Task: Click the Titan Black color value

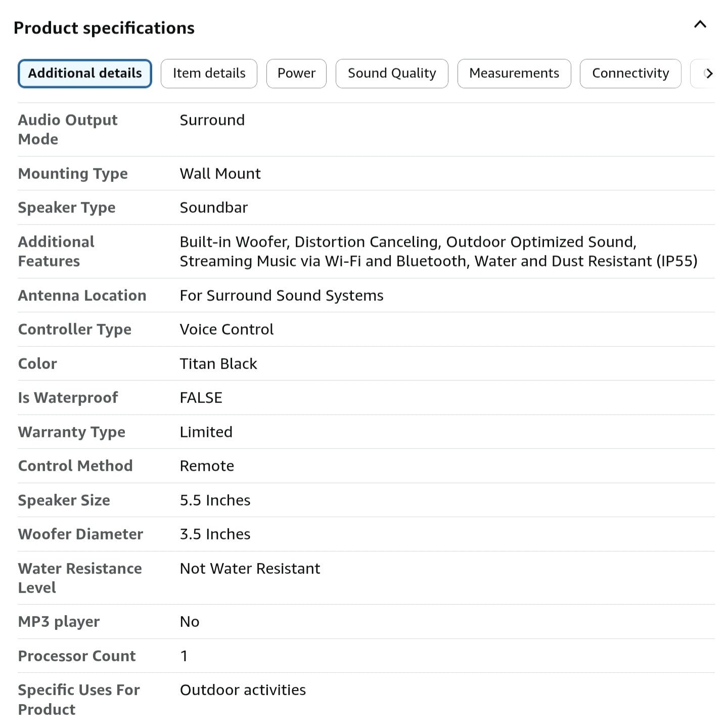Action: (218, 364)
